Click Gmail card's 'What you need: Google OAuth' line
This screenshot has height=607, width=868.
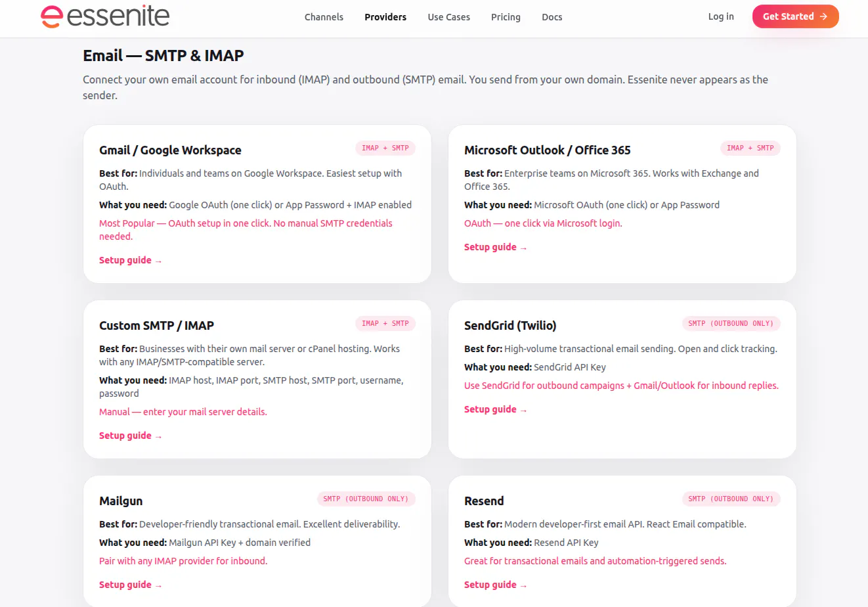255,205
